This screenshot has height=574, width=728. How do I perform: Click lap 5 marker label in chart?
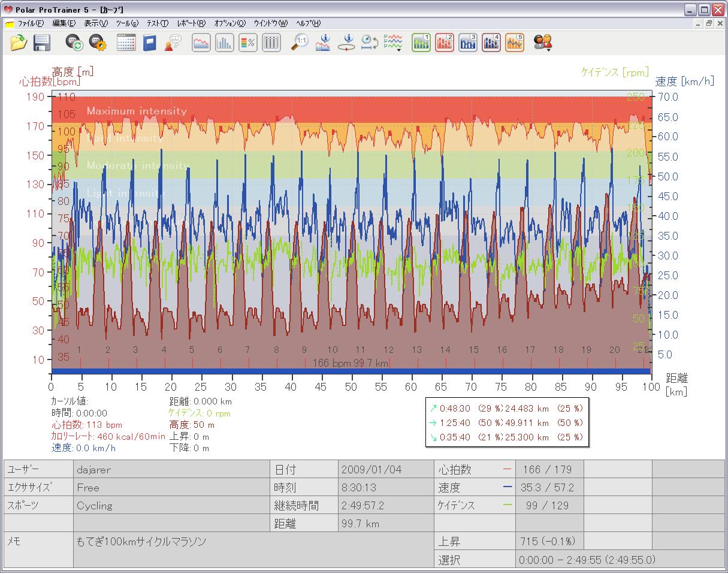click(x=192, y=350)
